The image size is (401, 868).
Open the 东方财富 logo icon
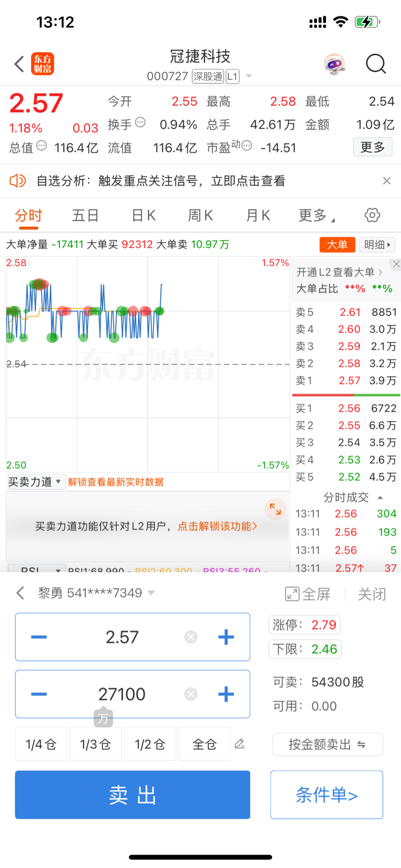(x=42, y=64)
